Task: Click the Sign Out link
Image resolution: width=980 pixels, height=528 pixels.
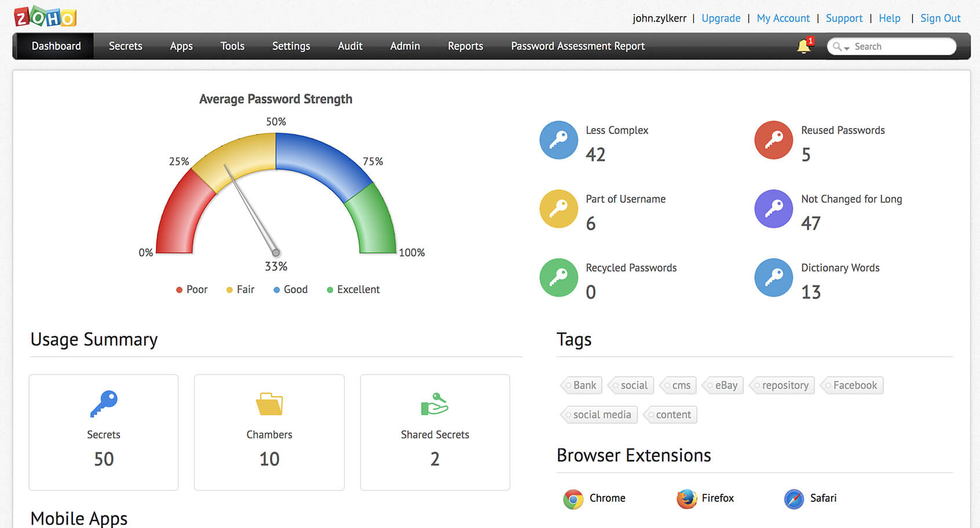Action: pyautogui.click(x=940, y=18)
